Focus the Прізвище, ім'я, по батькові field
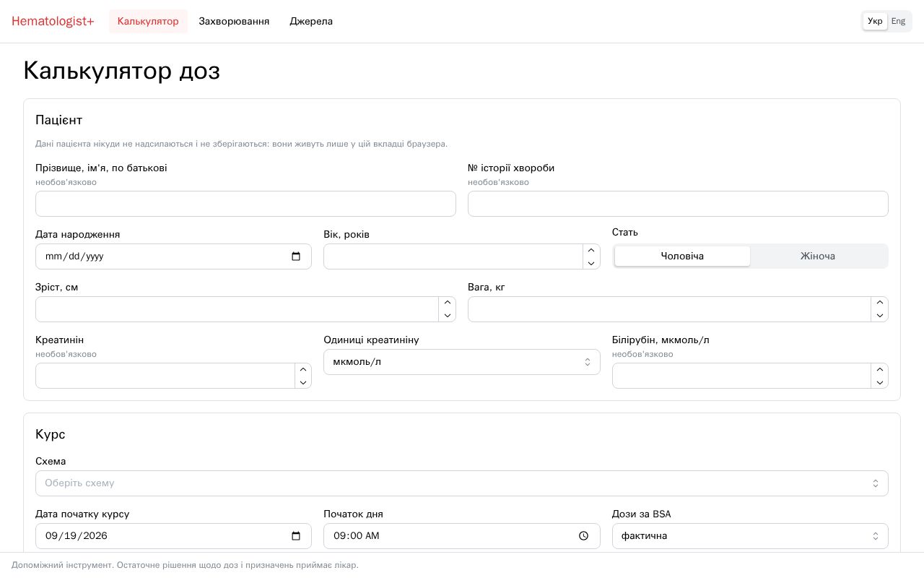 (x=245, y=204)
